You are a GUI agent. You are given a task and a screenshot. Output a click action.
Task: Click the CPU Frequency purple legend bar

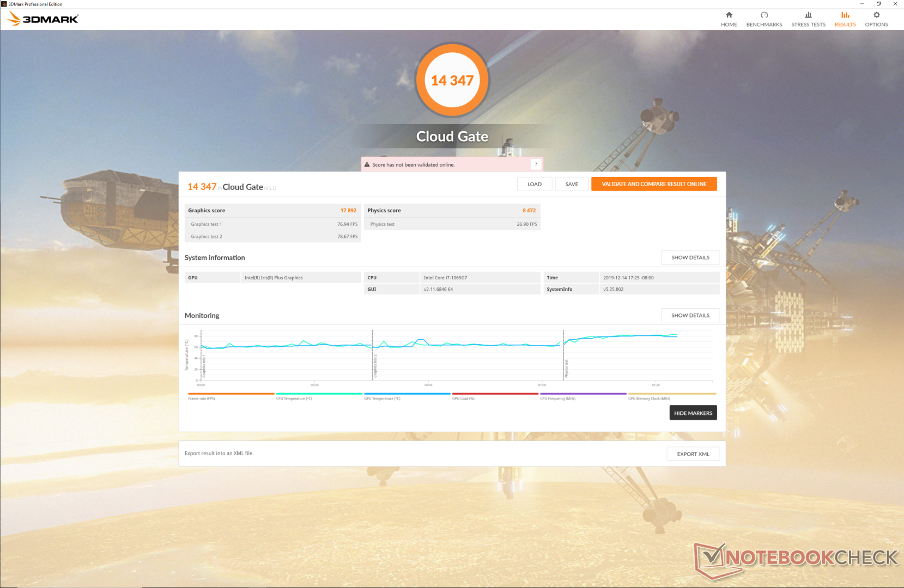click(583, 394)
